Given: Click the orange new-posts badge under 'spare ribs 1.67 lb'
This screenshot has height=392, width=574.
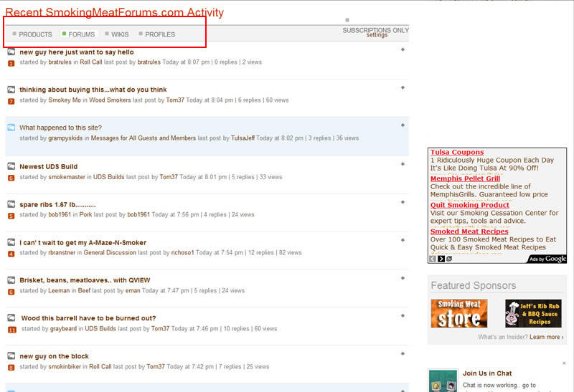Looking at the screenshot, I should coord(11,216).
